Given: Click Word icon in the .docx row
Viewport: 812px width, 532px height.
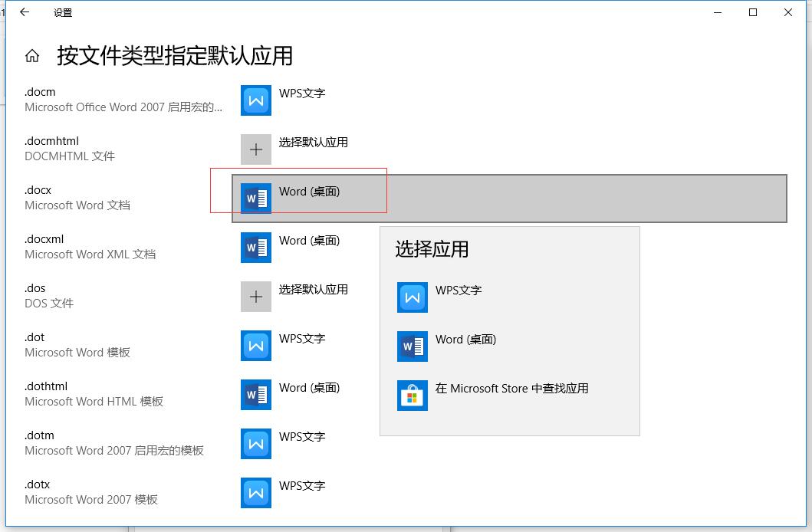Looking at the screenshot, I should click(256, 199).
